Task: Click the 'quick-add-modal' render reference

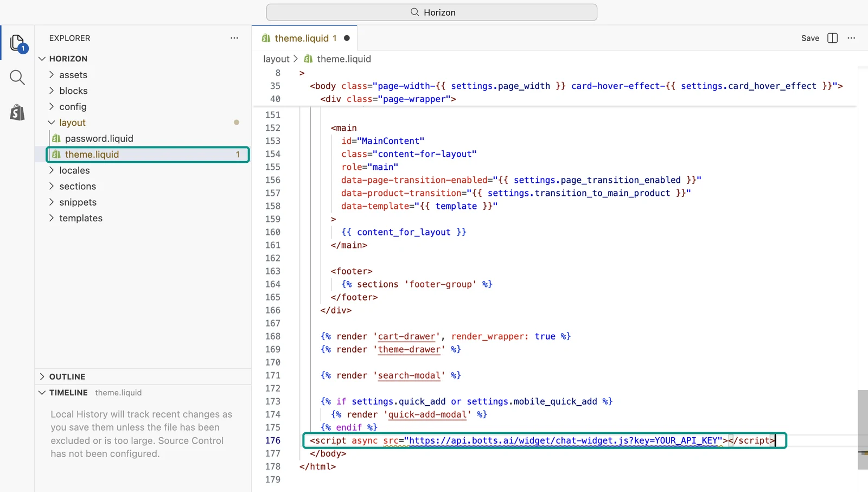Action: point(427,414)
